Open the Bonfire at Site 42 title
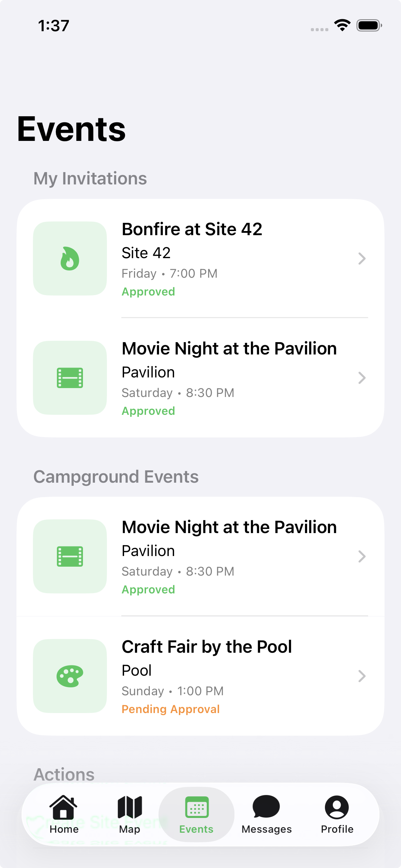401x868 pixels. tap(192, 229)
